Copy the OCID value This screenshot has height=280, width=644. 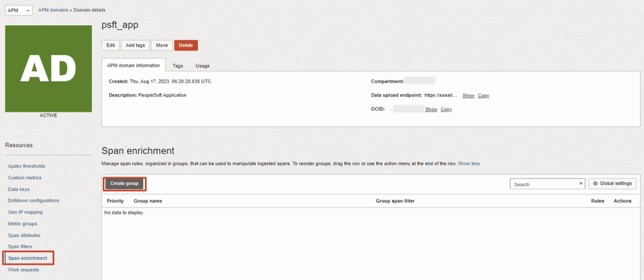(446, 110)
